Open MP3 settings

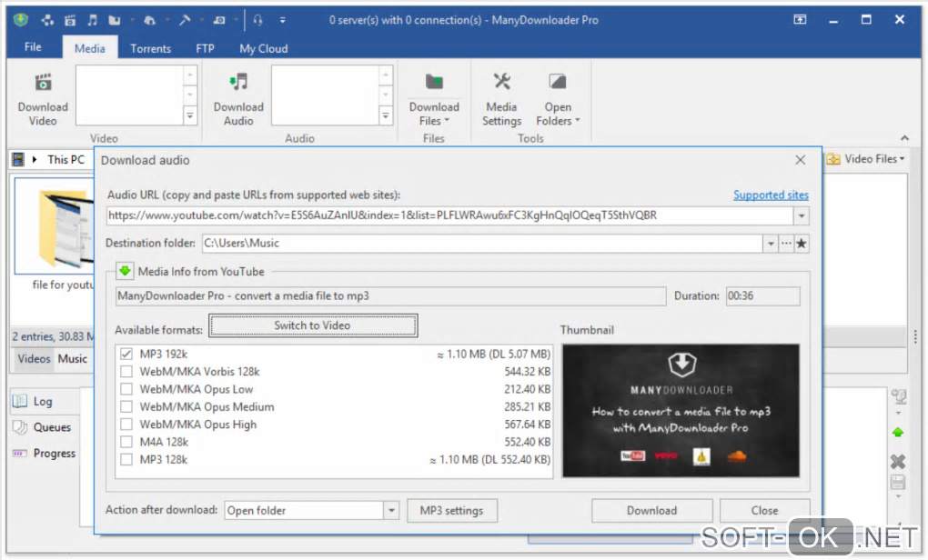click(451, 510)
